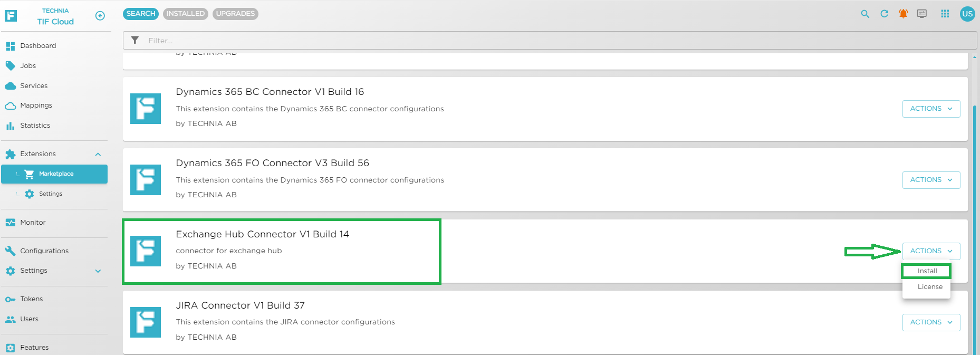Click the refresh icon in top bar
This screenshot has width=980, height=355.
(885, 14)
